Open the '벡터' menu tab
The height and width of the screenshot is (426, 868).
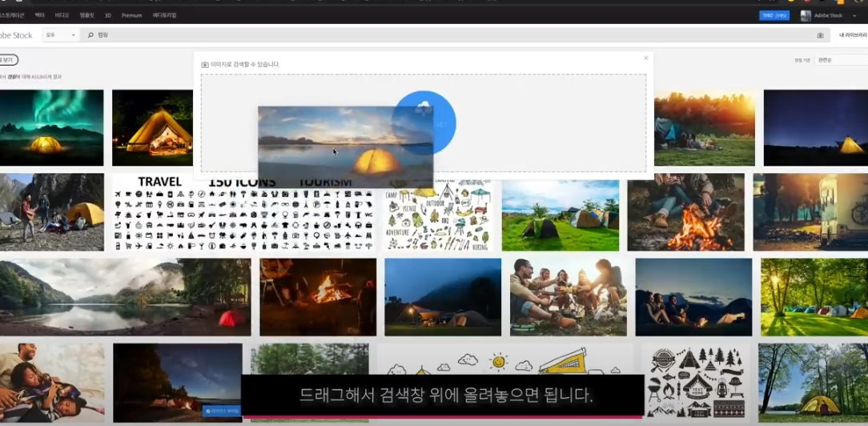click(39, 15)
